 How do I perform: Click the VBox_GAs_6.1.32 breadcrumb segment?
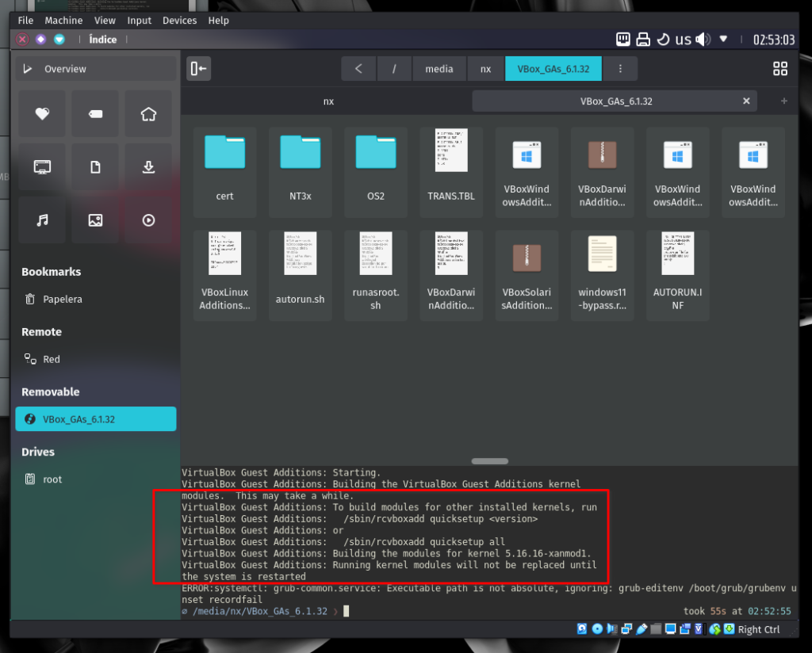pyautogui.click(x=553, y=69)
